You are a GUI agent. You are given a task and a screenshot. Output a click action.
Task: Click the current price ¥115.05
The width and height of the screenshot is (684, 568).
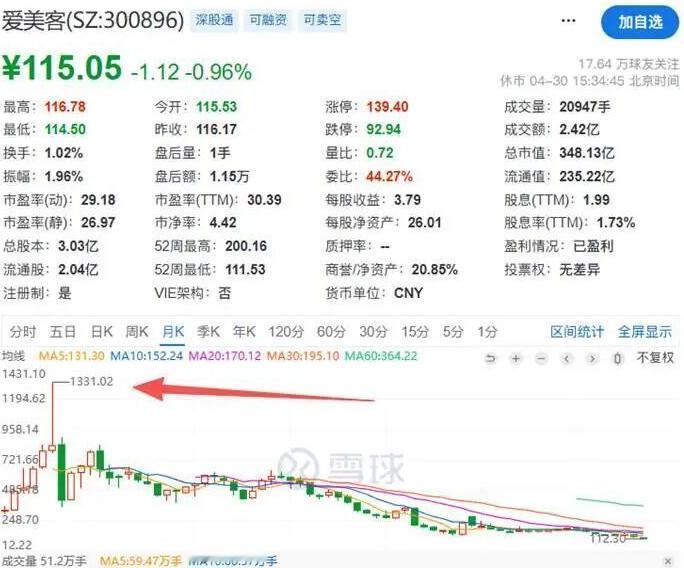(x=62, y=68)
